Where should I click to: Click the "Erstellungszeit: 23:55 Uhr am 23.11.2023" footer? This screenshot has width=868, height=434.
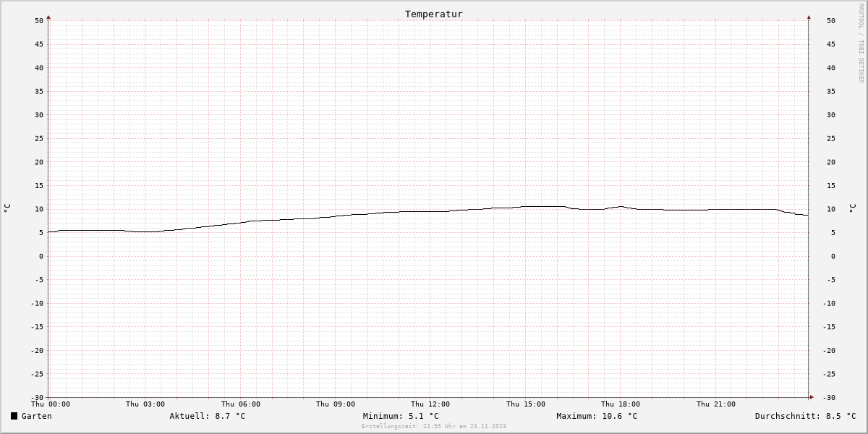[x=434, y=426]
